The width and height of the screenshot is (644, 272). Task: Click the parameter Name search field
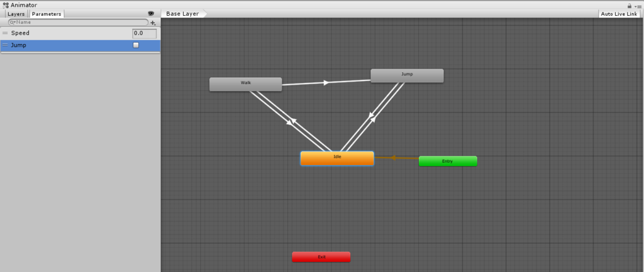click(79, 22)
